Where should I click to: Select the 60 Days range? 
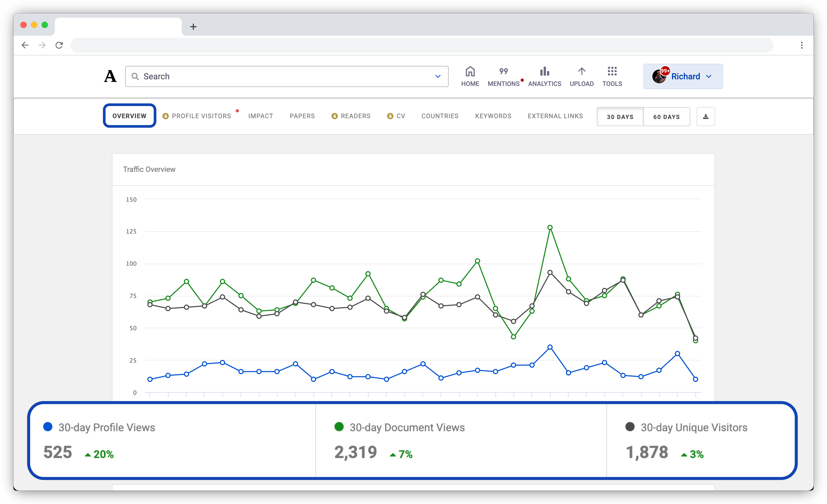coord(666,117)
